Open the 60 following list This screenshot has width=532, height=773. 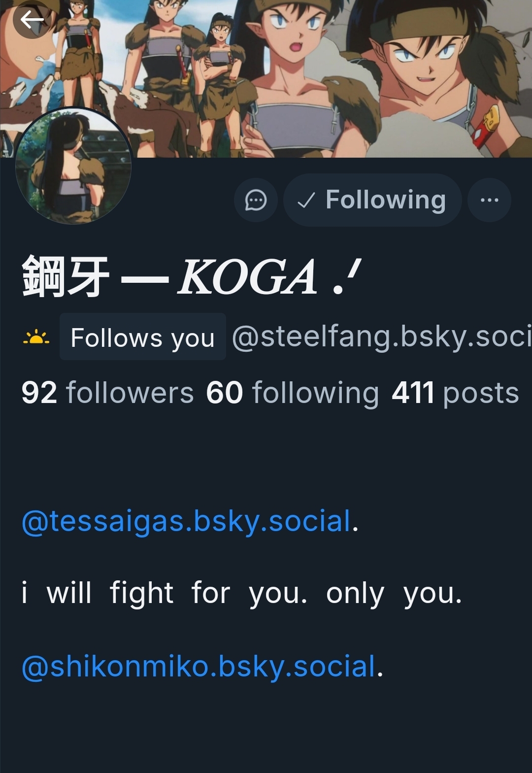click(293, 393)
